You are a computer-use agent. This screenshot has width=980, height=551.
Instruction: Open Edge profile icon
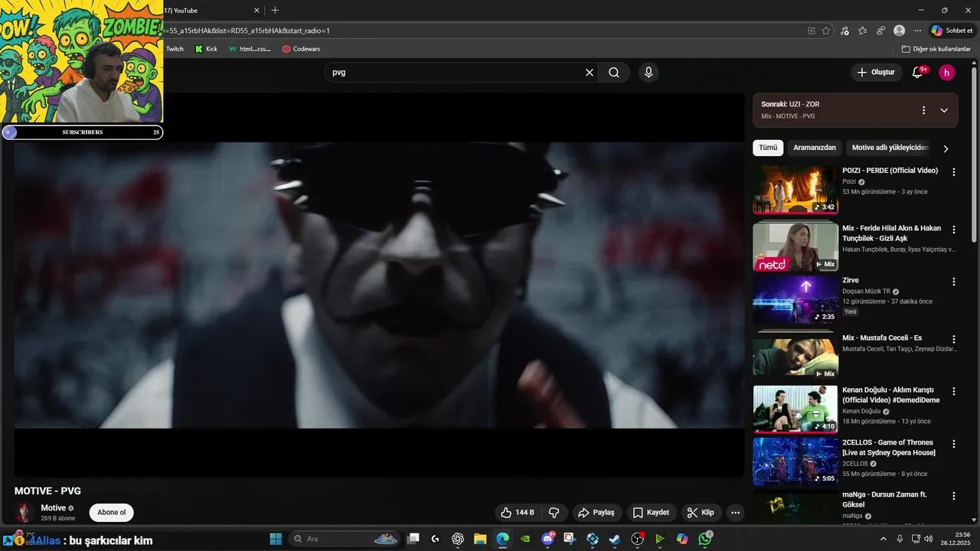click(x=899, y=31)
